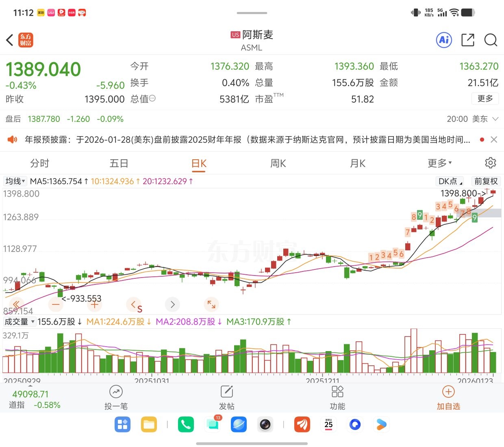Dismiss the annual report notice
Screen dimensions: 504x447
(x=494, y=139)
